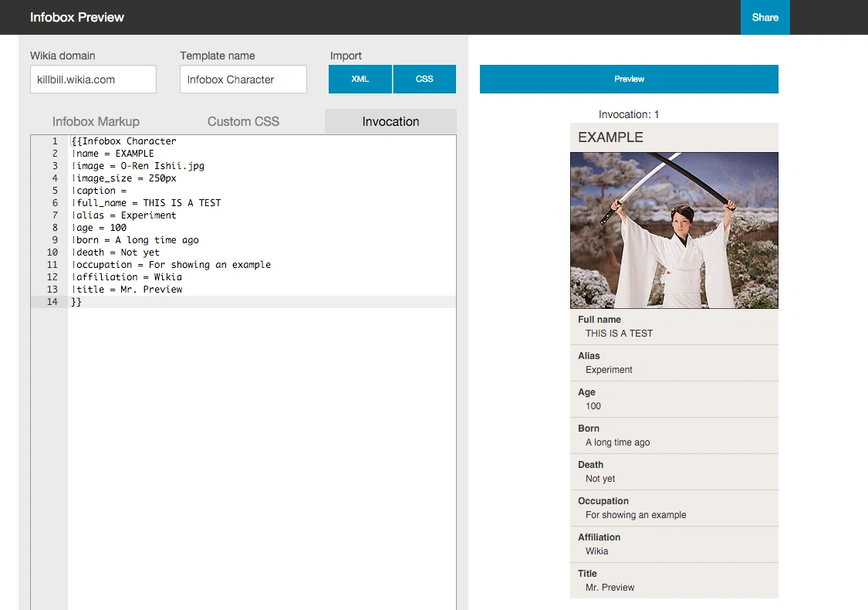Click the blue Preview button
Screen dimensions: 868x610
629,79
